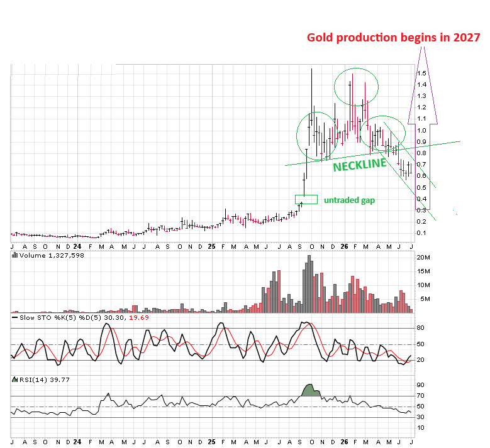The width and height of the screenshot is (490, 448).
Task: Click the 30.30 %K value
Action: [x=114, y=317]
